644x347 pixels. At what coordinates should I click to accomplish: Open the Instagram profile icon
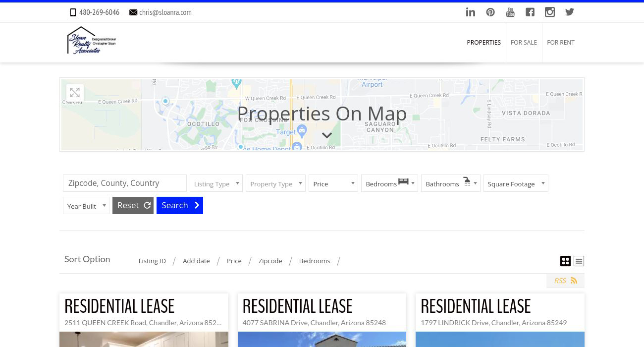tap(550, 12)
